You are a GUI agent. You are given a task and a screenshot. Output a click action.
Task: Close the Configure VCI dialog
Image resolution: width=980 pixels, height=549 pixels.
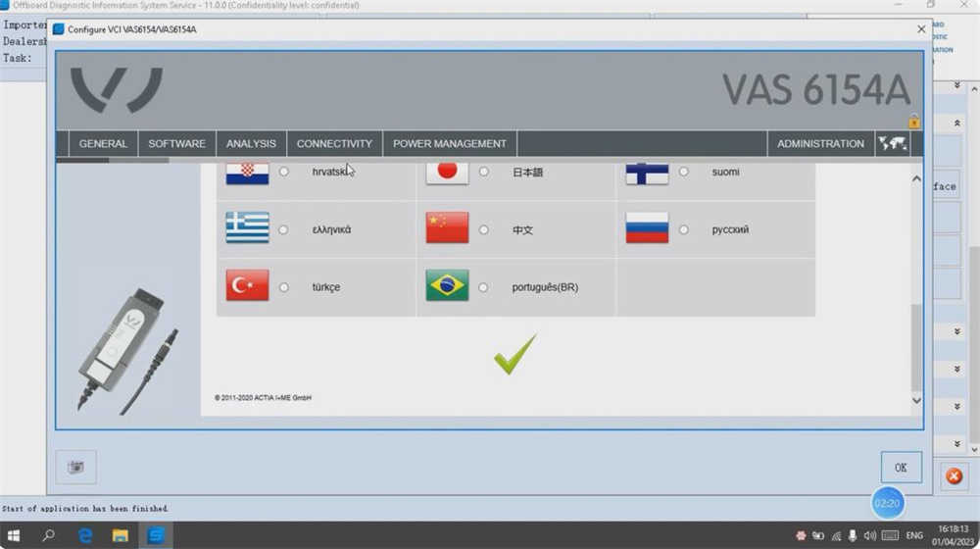coord(921,29)
